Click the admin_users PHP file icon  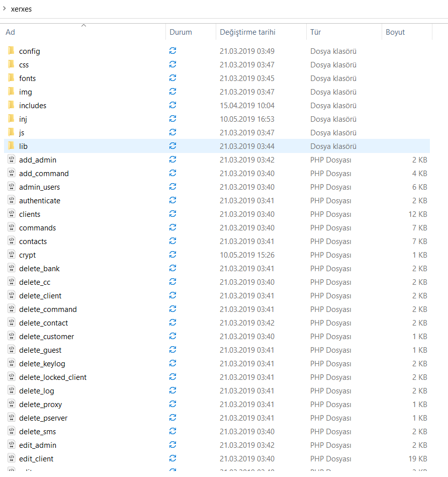[12, 187]
